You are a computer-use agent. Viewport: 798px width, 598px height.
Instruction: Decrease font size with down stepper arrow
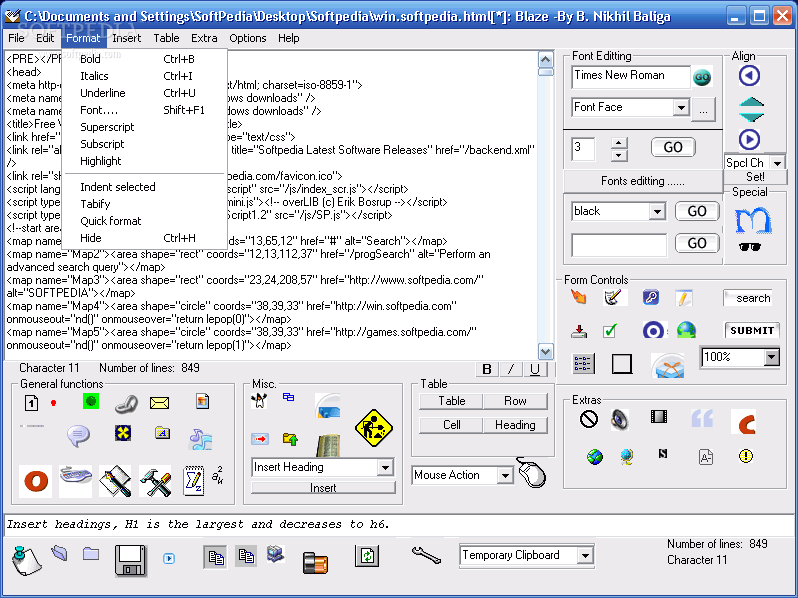618,155
